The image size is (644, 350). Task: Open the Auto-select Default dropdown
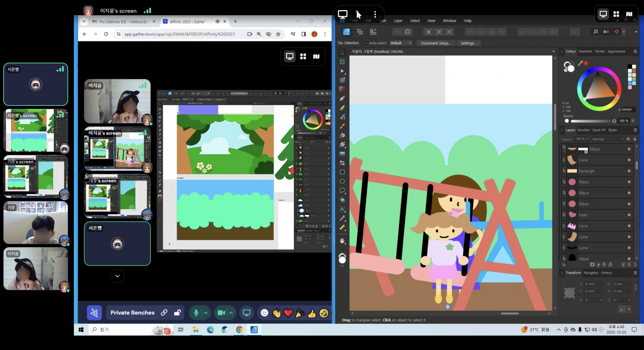[x=401, y=43]
